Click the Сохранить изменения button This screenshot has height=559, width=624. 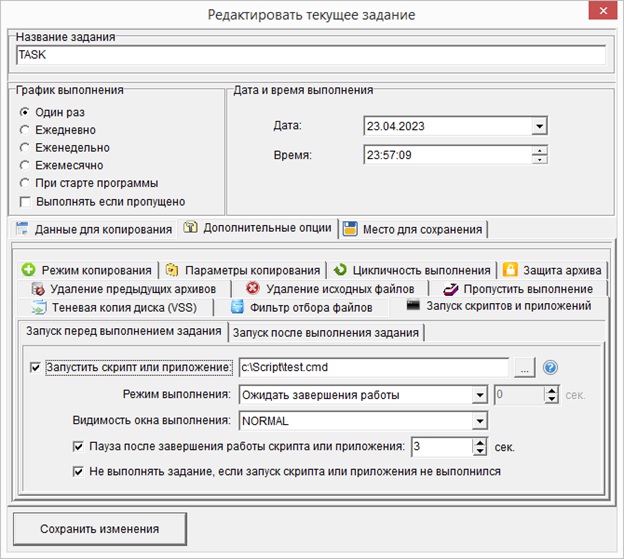(x=100, y=529)
